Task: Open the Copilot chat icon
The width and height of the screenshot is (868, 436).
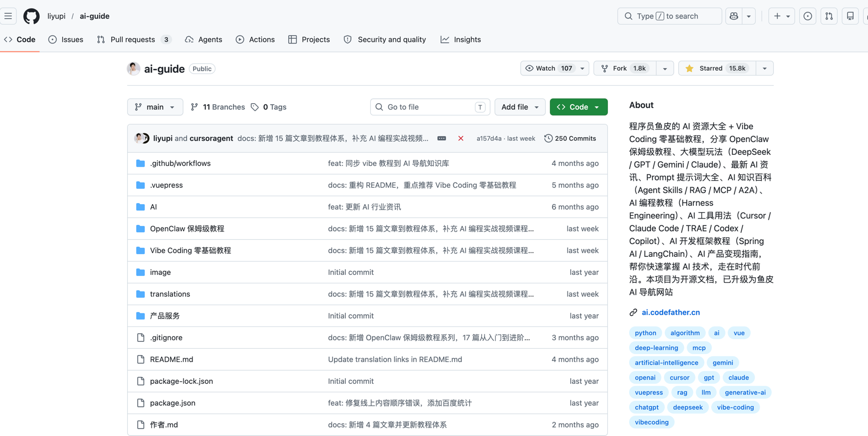Action: coord(734,16)
